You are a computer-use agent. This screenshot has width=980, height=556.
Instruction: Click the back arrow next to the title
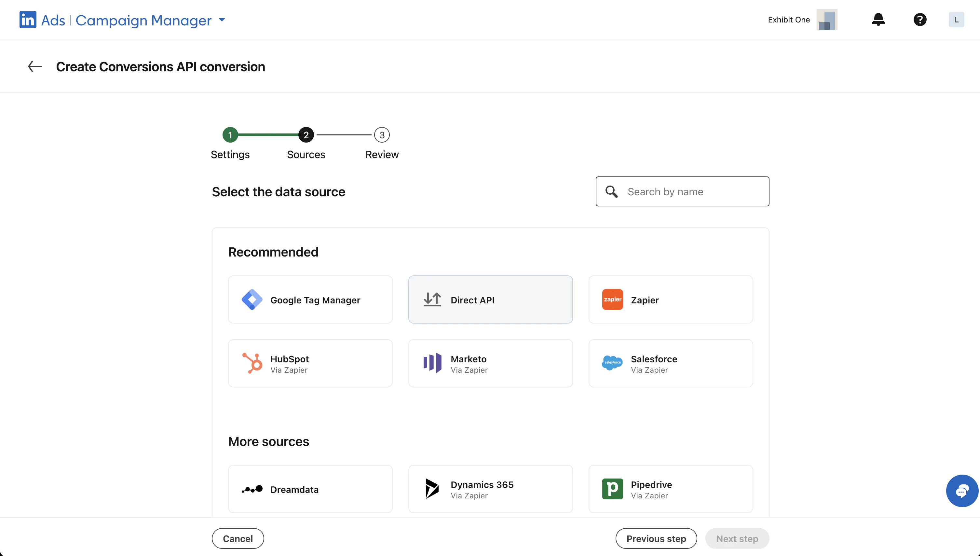click(34, 66)
